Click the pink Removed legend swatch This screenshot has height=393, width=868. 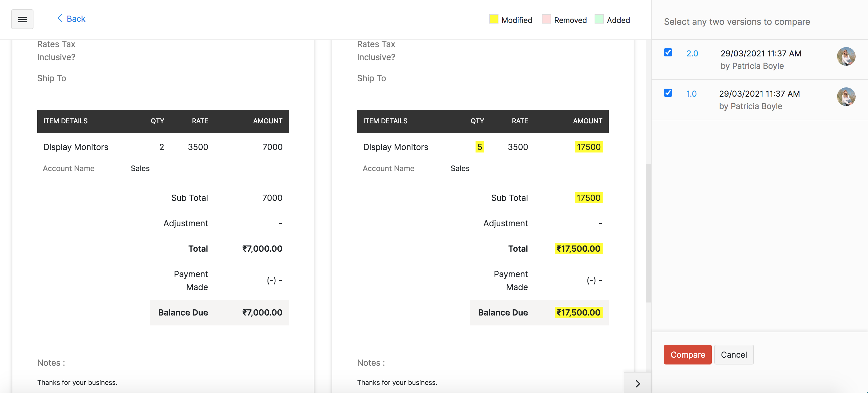[546, 19]
